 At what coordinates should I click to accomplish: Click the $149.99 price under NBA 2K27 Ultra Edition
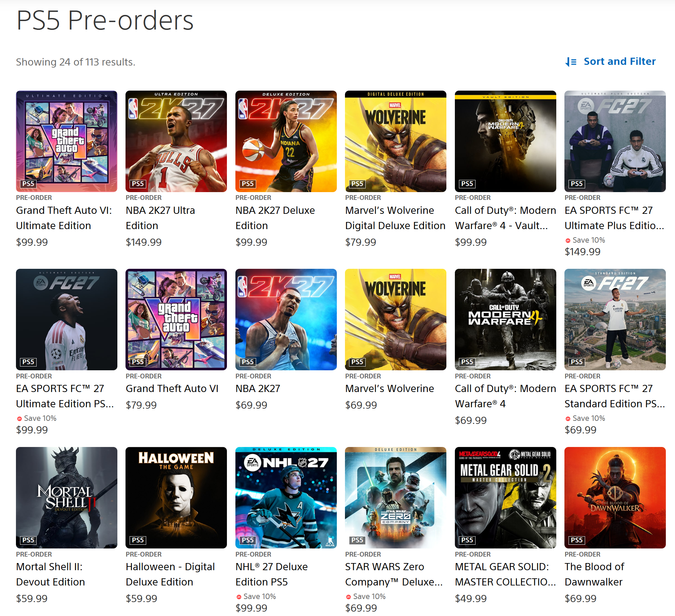pyautogui.click(x=144, y=242)
